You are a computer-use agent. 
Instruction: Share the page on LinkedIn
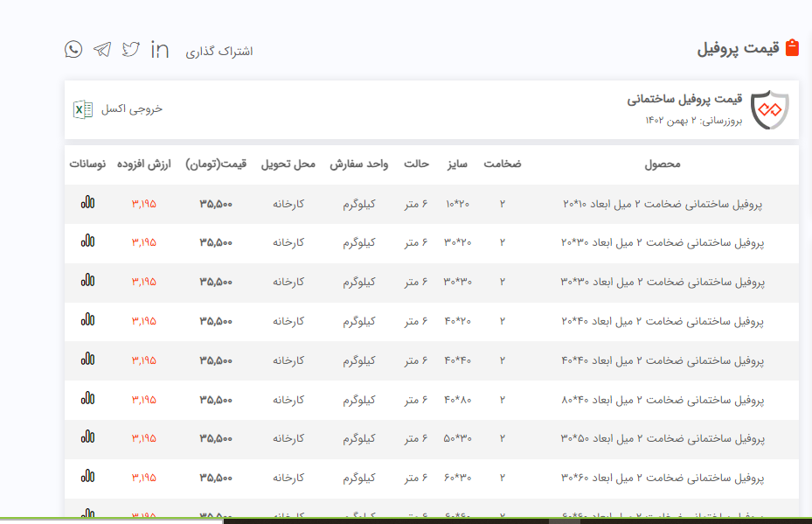(x=160, y=50)
